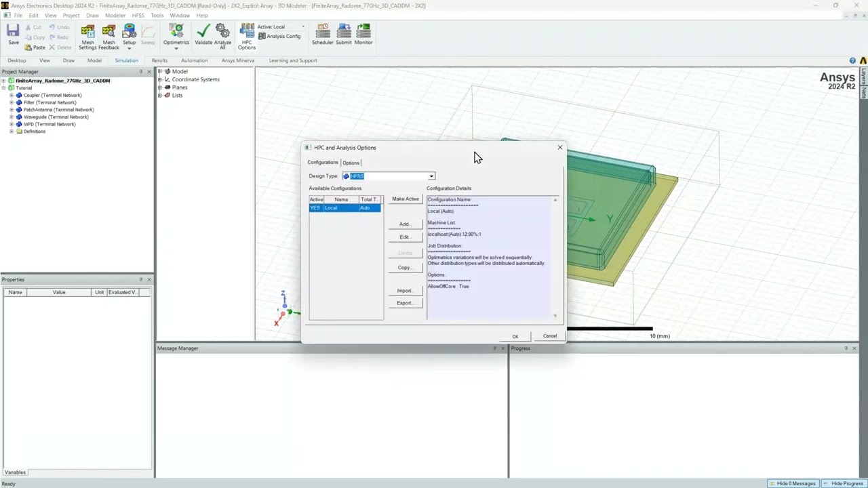This screenshot has width=868, height=488.
Task: Open the Modeler menu
Action: (115, 15)
